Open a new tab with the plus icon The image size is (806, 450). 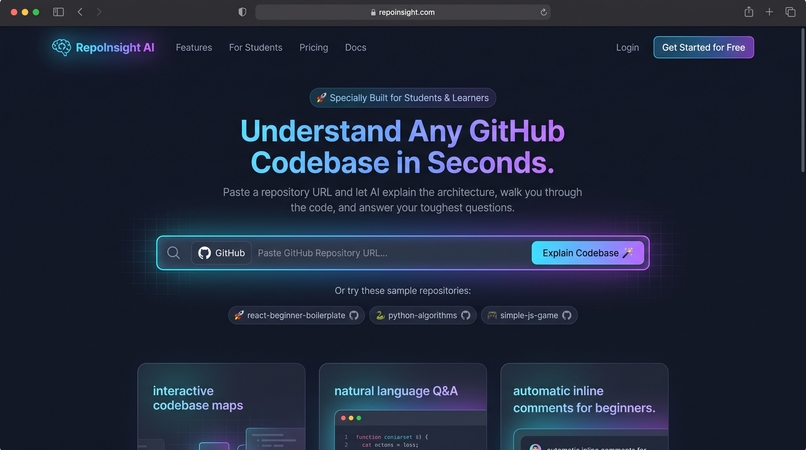(x=769, y=12)
